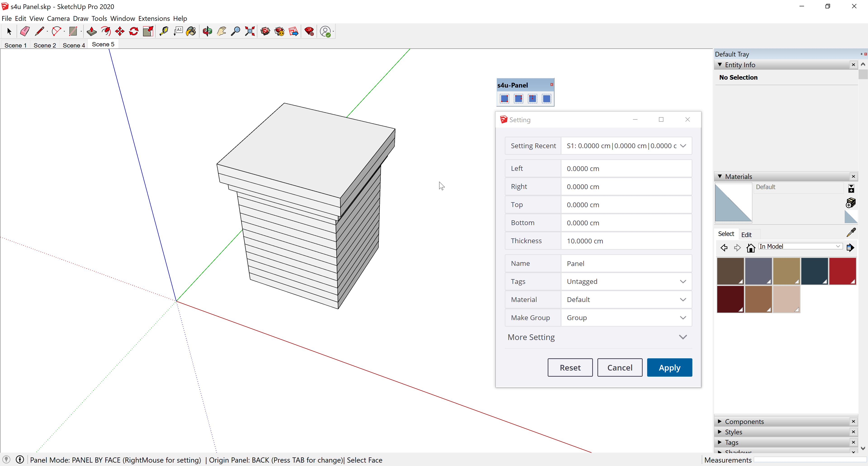Activate the Orbit tool

pyautogui.click(x=208, y=31)
